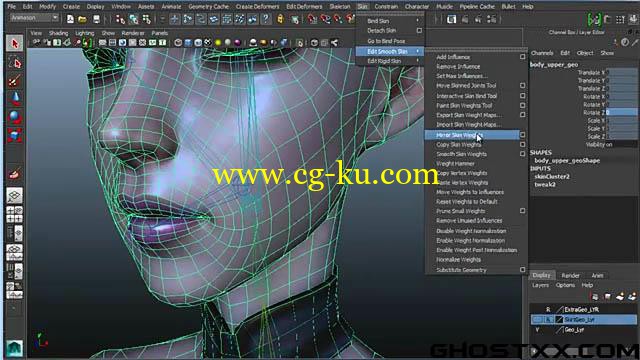Activate the Rotate tool sphere icon

coord(15,117)
